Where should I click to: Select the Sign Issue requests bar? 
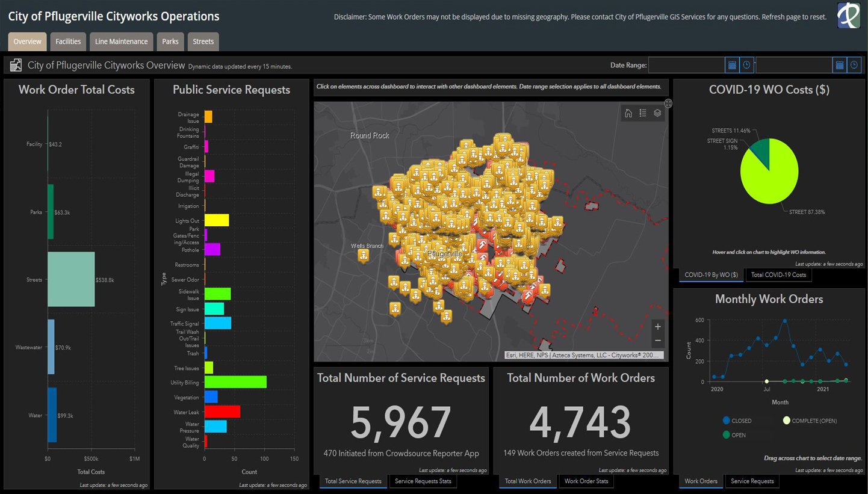click(x=214, y=309)
